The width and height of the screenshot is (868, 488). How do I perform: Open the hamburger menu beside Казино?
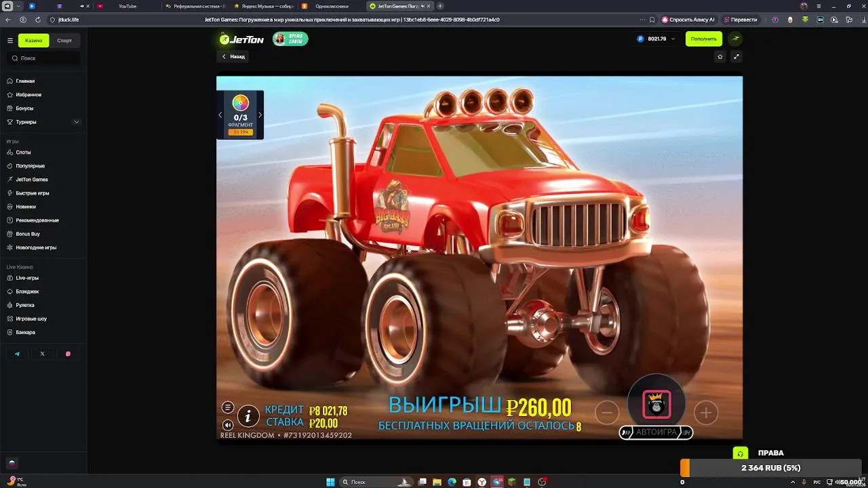(10, 41)
